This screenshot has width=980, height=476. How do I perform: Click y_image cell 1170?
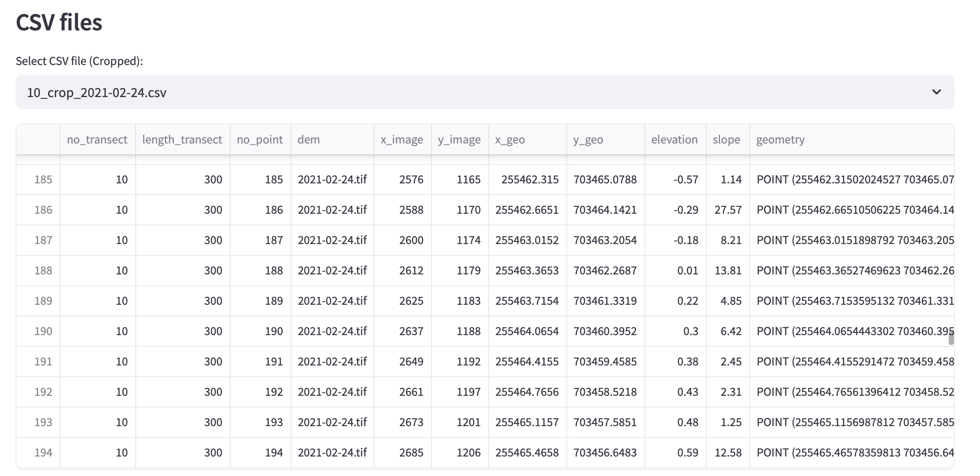point(460,210)
